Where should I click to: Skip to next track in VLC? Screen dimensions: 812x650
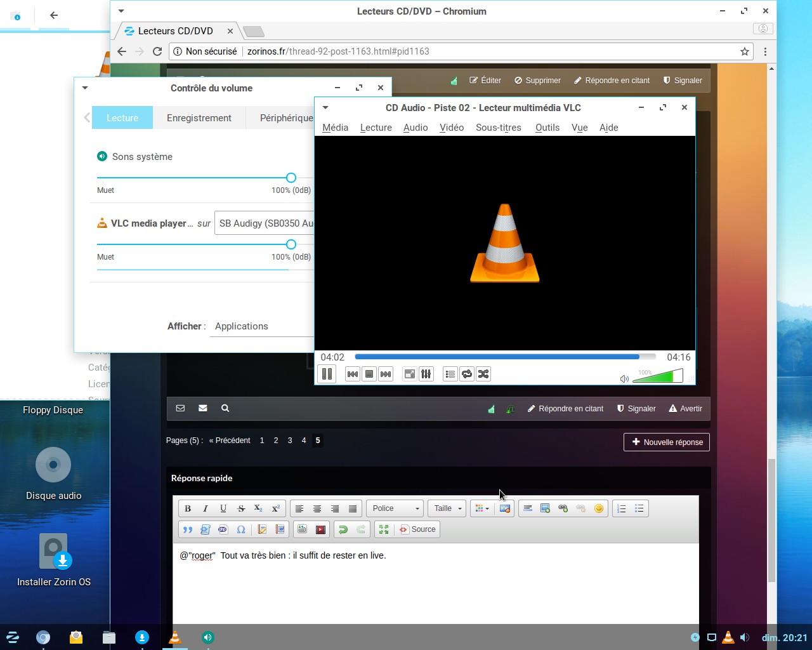[386, 374]
